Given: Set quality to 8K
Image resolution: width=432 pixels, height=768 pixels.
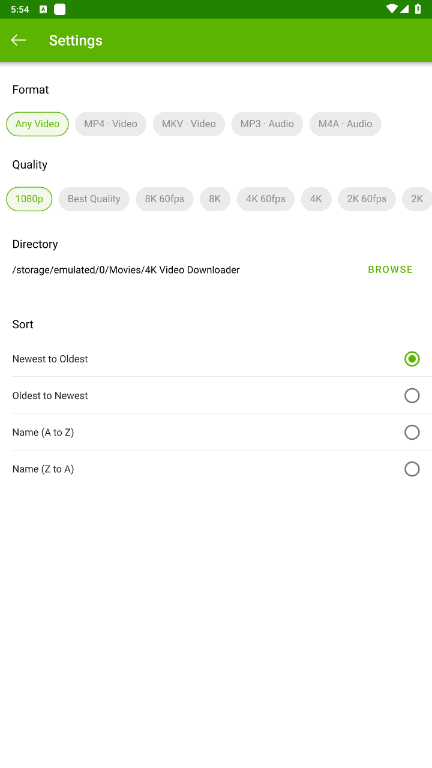Looking at the screenshot, I should coord(215,199).
